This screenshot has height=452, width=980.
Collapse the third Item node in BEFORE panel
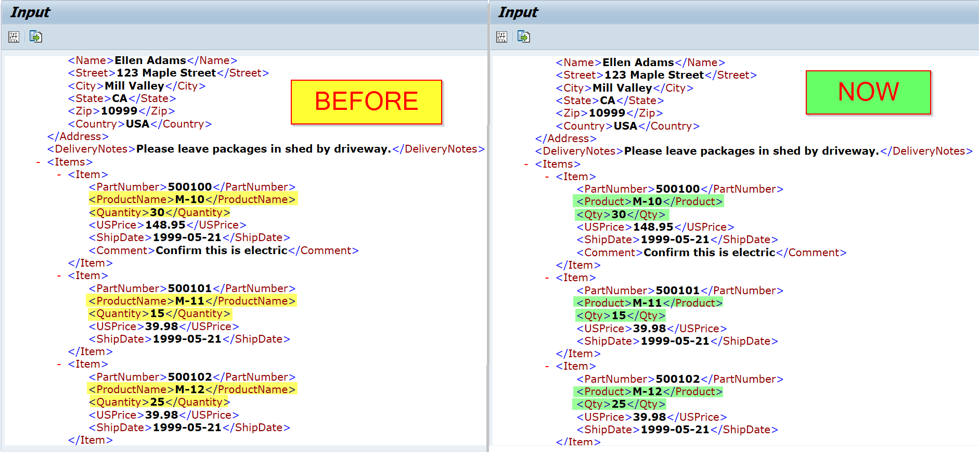[x=59, y=365]
